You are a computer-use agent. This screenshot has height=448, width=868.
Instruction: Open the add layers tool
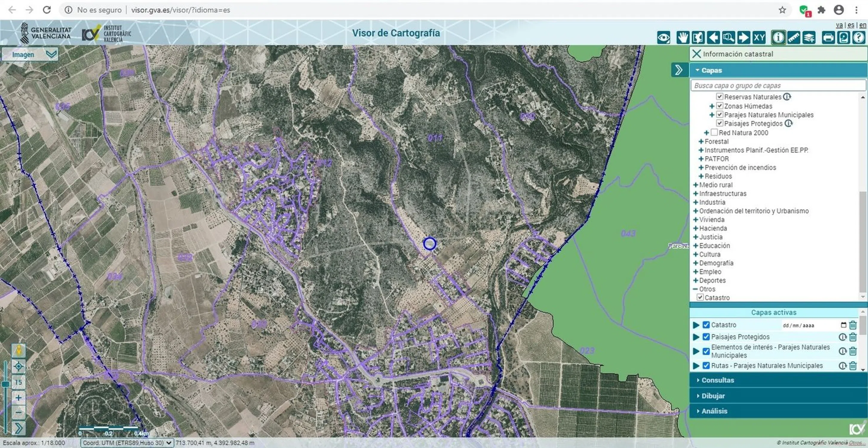click(x=809, y=37)
